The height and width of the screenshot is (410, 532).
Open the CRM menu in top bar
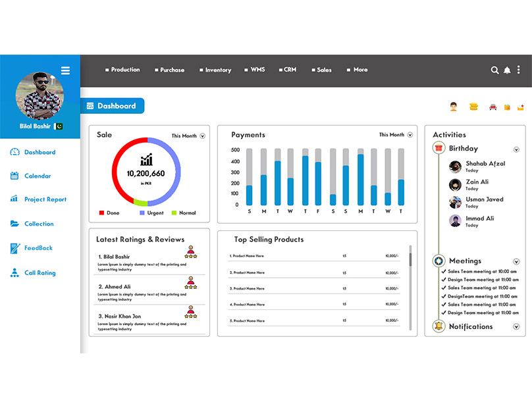point(288,70)
